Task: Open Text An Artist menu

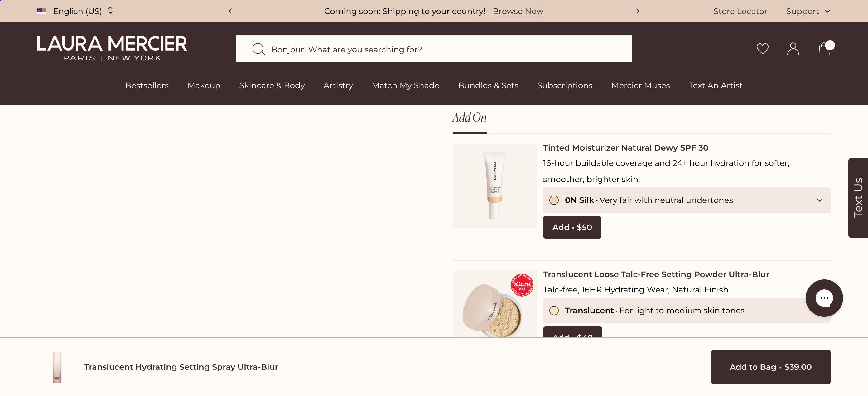Action: [x=715, y=86]
